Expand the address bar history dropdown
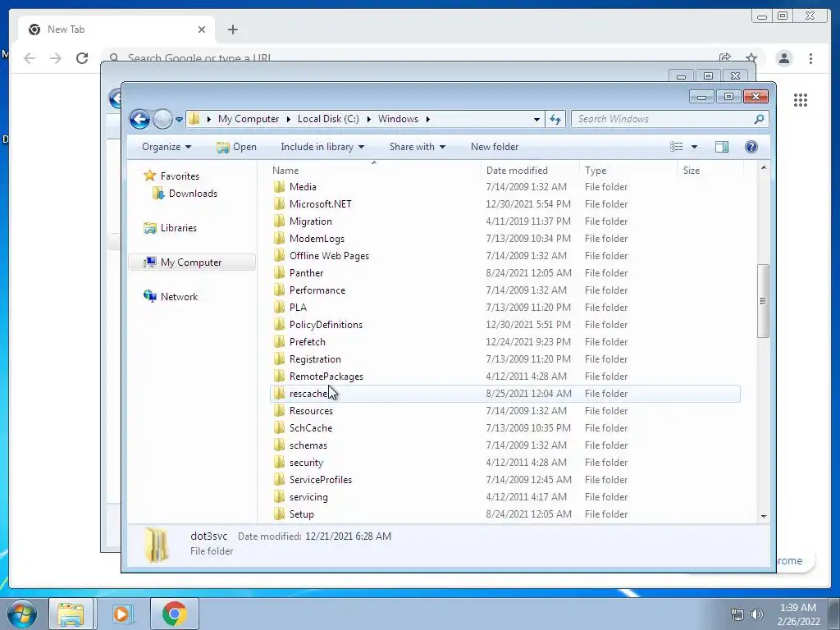840x630 pixels. point(536,119)
